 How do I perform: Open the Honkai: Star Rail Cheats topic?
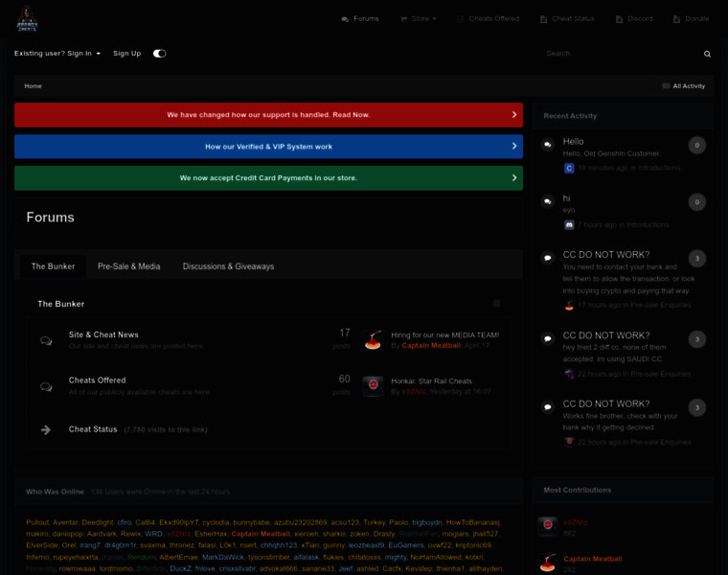[431, 380]
